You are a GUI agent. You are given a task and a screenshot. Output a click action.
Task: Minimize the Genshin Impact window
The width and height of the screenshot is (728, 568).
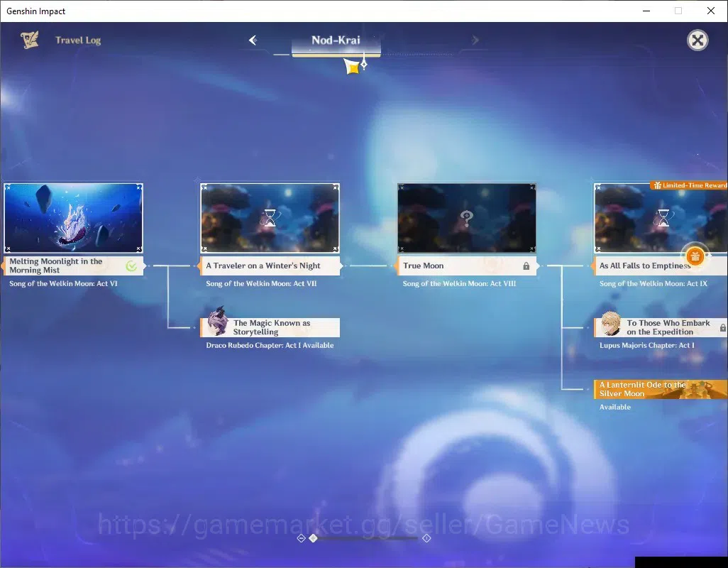[646, 11]
